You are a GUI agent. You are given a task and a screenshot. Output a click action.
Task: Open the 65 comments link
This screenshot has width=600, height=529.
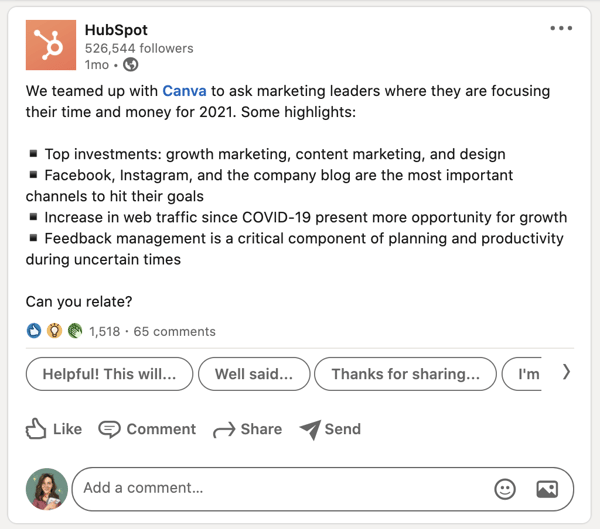[x=174, y=331]
